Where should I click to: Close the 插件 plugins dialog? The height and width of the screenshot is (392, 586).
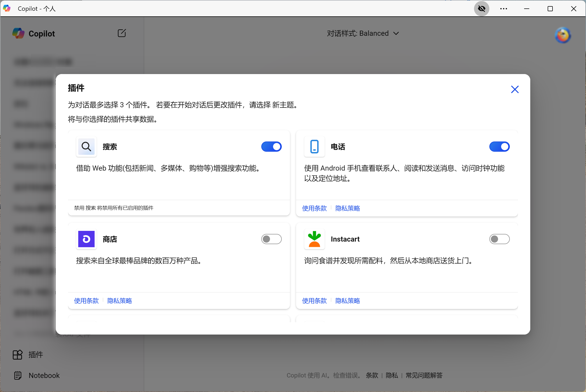coord(515,89)
